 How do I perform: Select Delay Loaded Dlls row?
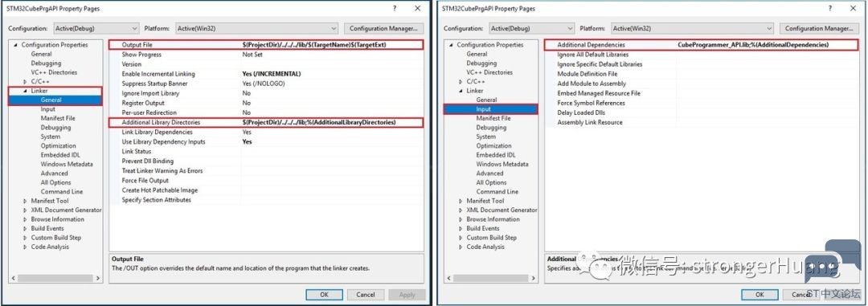pyautogui.click(x=702, y=113)
